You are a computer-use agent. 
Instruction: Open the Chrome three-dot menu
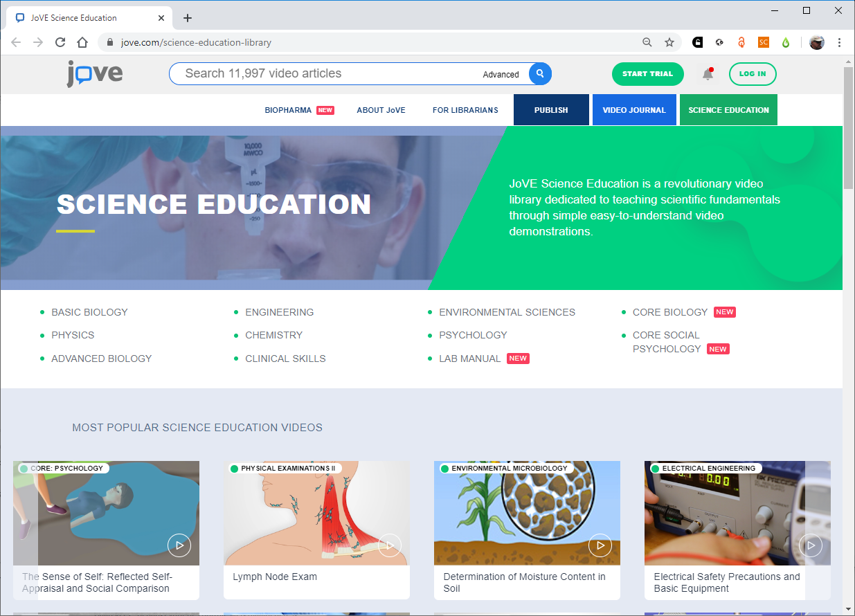(839, 42)
